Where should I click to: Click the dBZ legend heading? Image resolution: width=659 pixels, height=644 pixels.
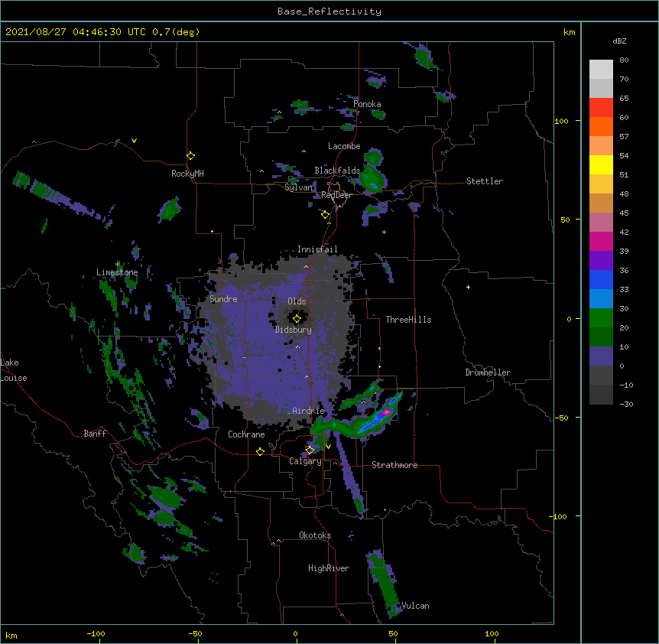[x=619, y=41]
